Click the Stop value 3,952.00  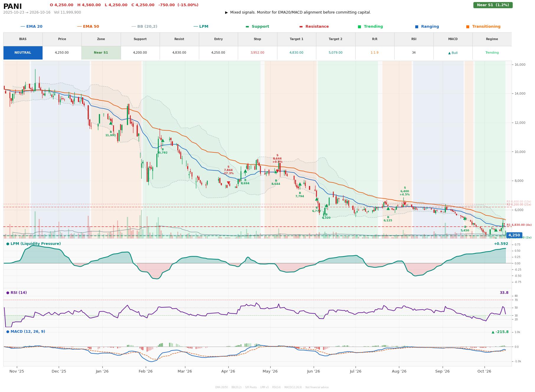257,53
